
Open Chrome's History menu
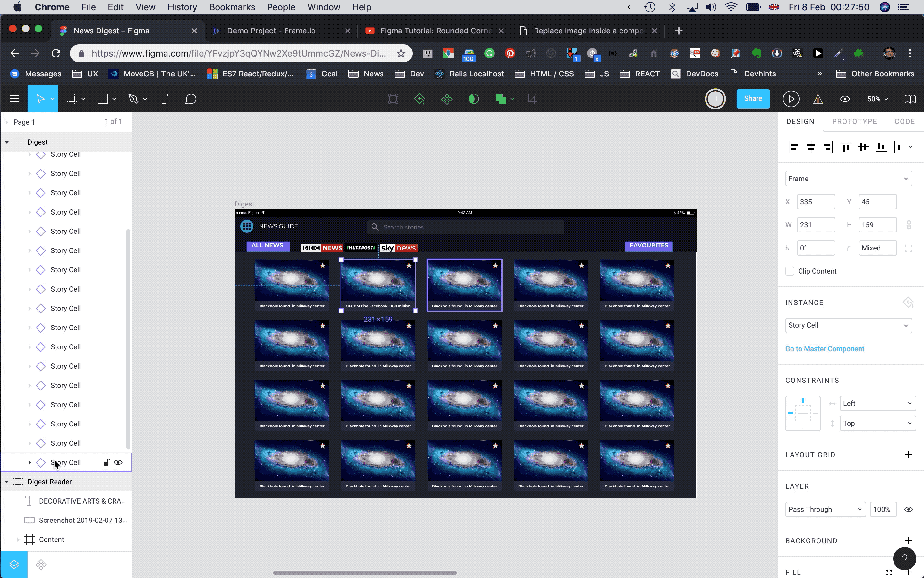coord(182,7)
